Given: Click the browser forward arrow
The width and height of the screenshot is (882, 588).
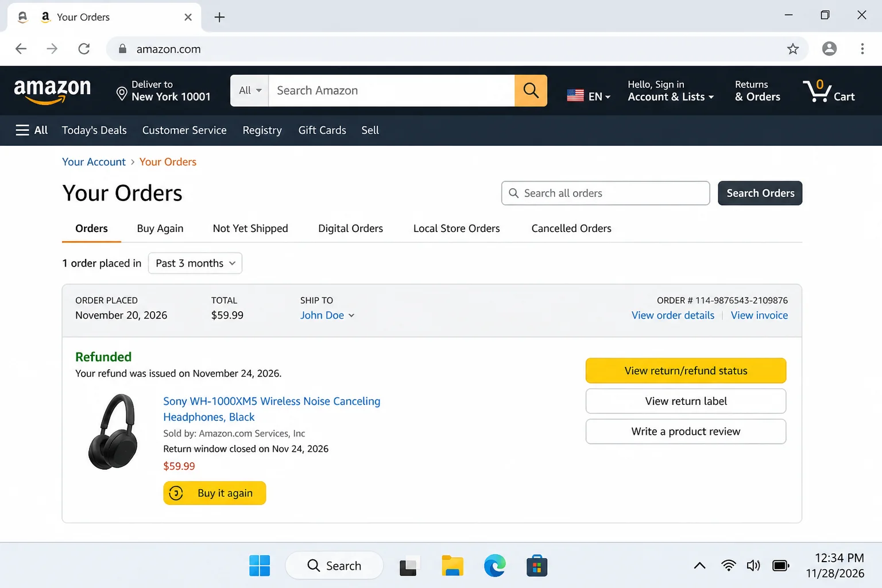Looking at the screenshot, I should pyautogui.click(x=52, y=49).
